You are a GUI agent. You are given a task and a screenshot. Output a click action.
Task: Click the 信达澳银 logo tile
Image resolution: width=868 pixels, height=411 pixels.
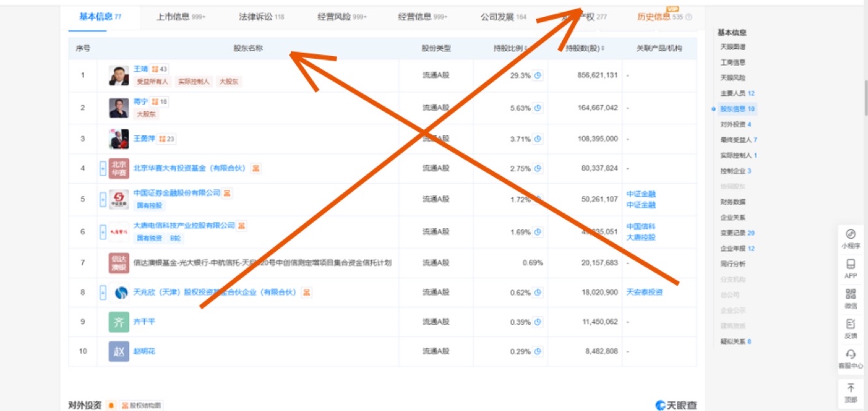pos(119,263)
